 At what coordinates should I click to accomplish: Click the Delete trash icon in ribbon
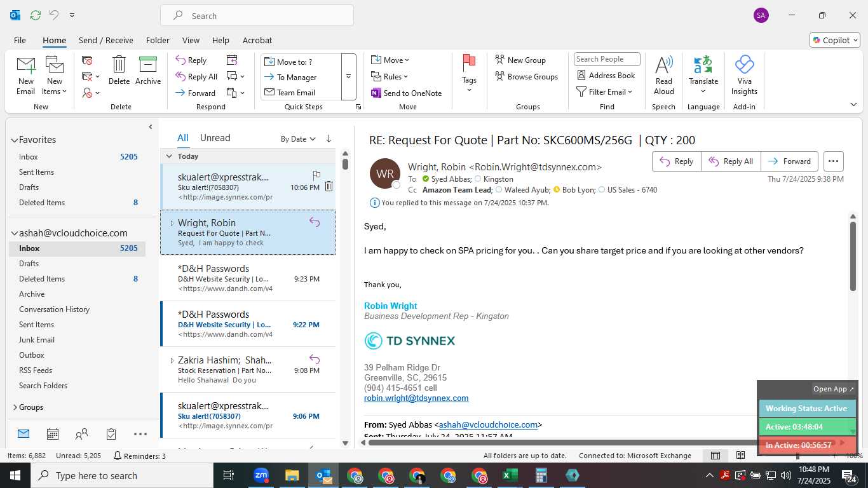point(119,70)
